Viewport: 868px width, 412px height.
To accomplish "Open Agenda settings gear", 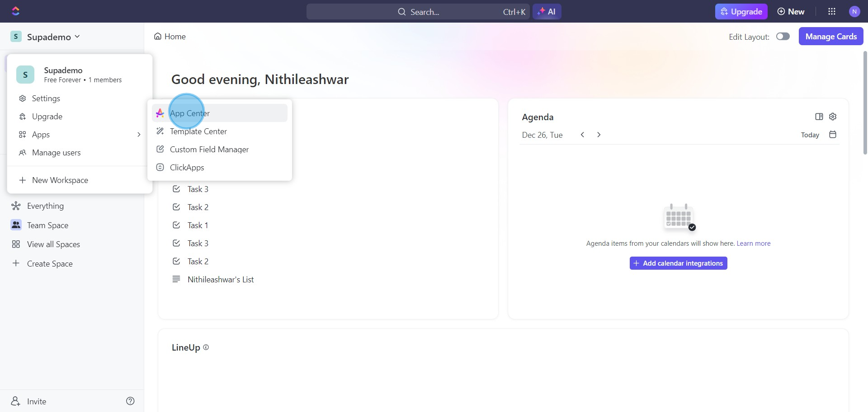I will (833, 117).
